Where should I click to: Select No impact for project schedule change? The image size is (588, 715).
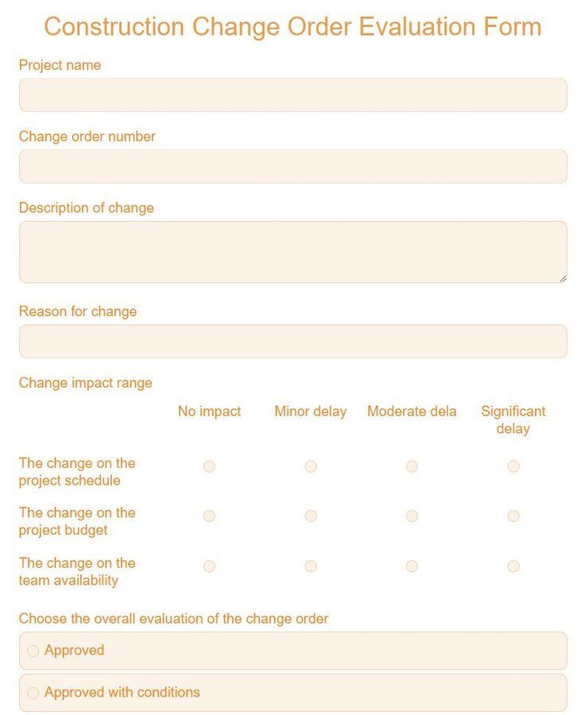pos(209,466)
